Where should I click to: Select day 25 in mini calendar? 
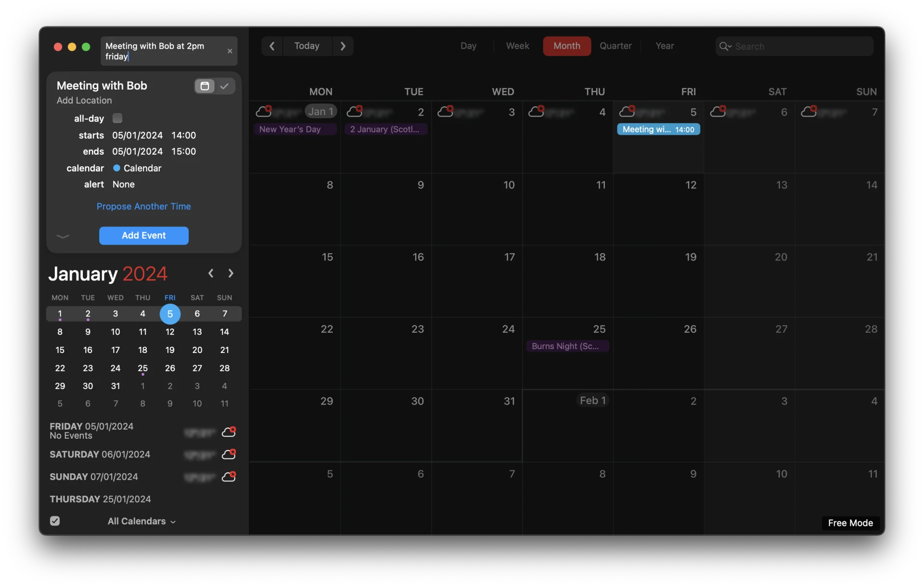pyautogui.click(x=142, y=367)
